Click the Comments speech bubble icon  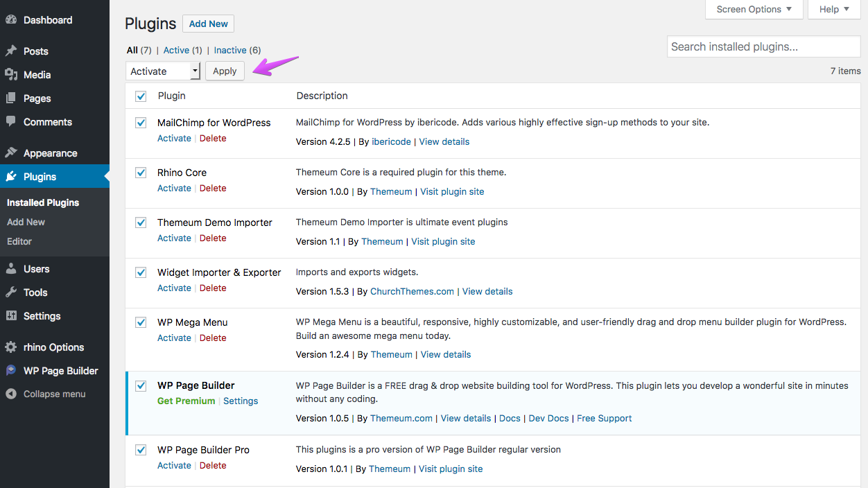pos(11,122)
